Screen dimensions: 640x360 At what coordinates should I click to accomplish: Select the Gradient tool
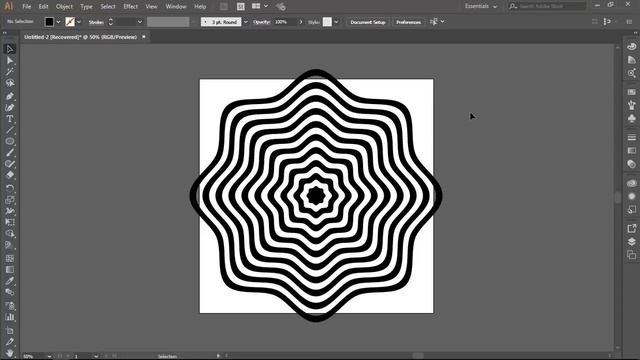click(x=10, y=269)
